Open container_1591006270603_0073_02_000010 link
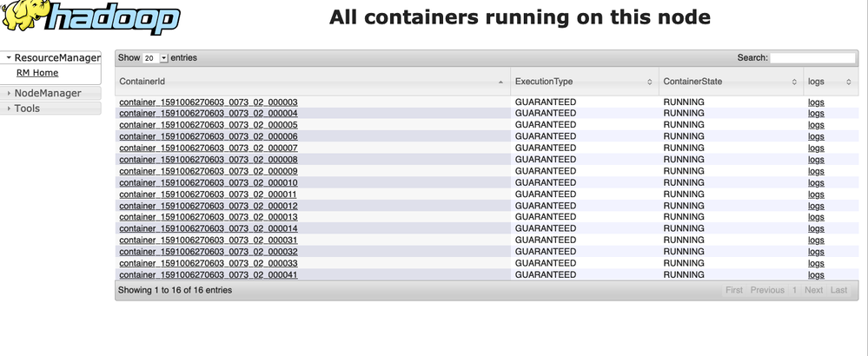Screen dimensions: 868x356 pyautogui.click(x=209, y=183)
